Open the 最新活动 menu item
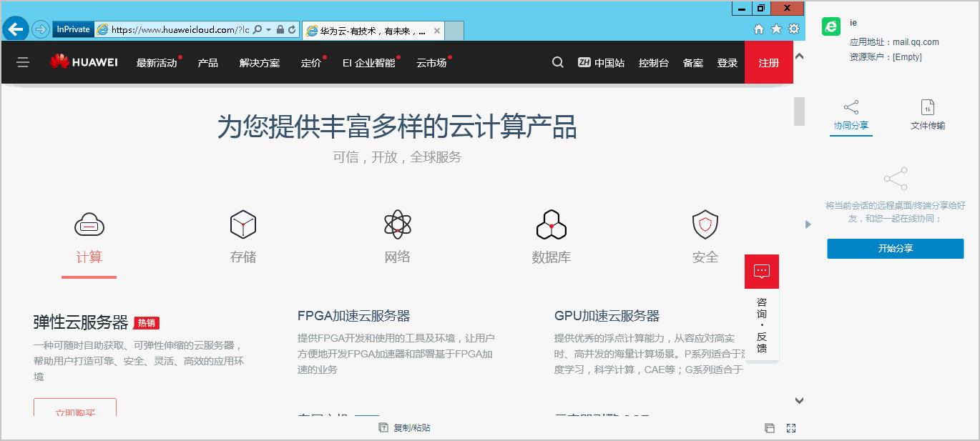Viewport: 980px width, 441px height. 157,63
